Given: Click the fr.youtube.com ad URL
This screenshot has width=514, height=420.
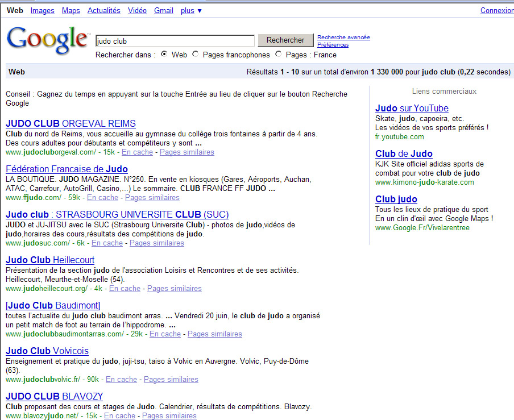Looking at the screenshot, I should 400,137.
